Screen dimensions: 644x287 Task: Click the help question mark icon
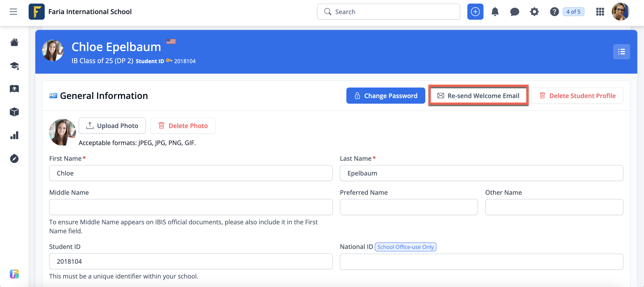pyautogui.click(x=554, y=12)
